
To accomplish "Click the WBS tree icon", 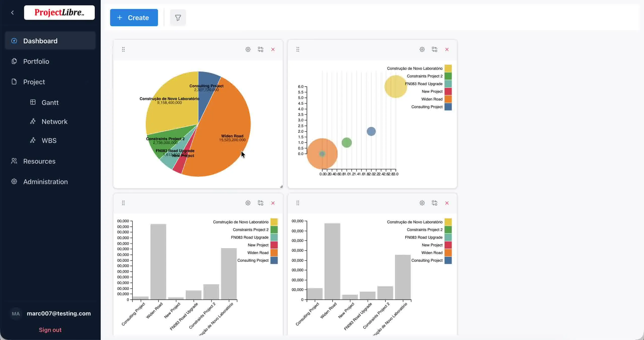I will pyautogui.click(x=33, y=140).
